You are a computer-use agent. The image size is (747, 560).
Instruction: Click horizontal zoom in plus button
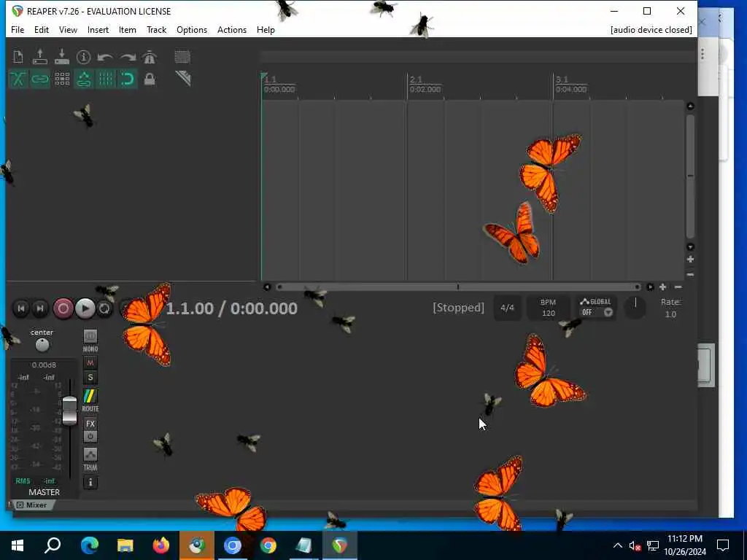pyautogui.click(x=662, y=287)
